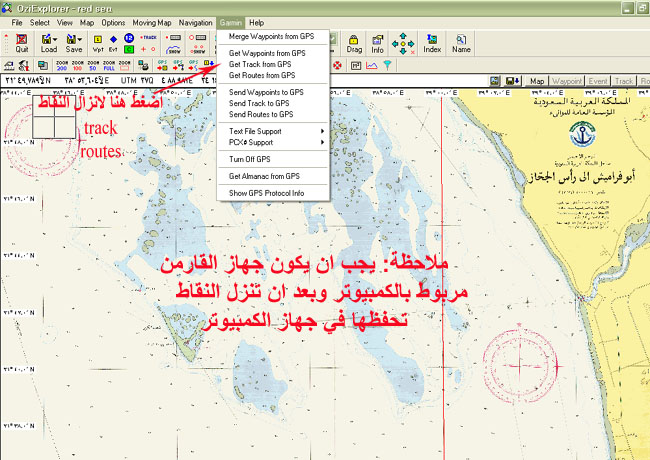Click the TRACK point tool icon

148,38
